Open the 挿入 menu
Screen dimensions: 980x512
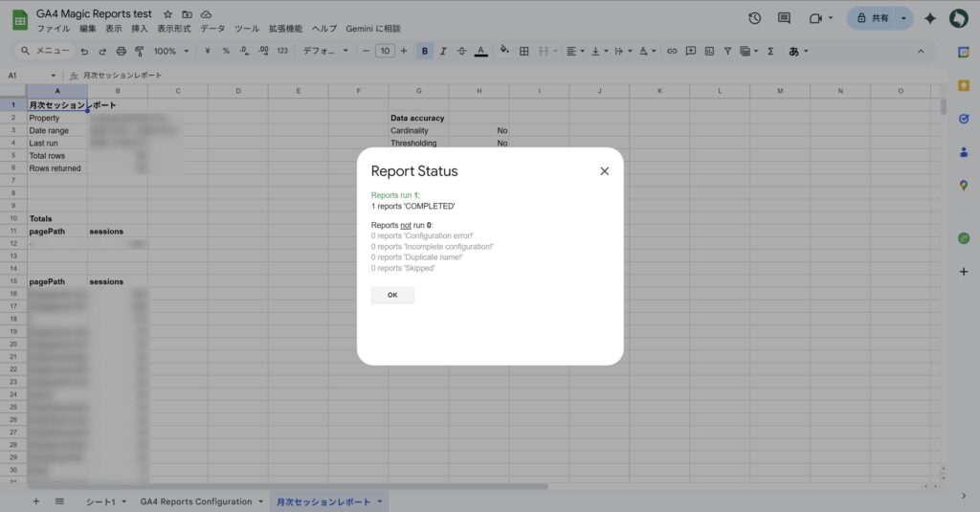click(x=140, y=29)
